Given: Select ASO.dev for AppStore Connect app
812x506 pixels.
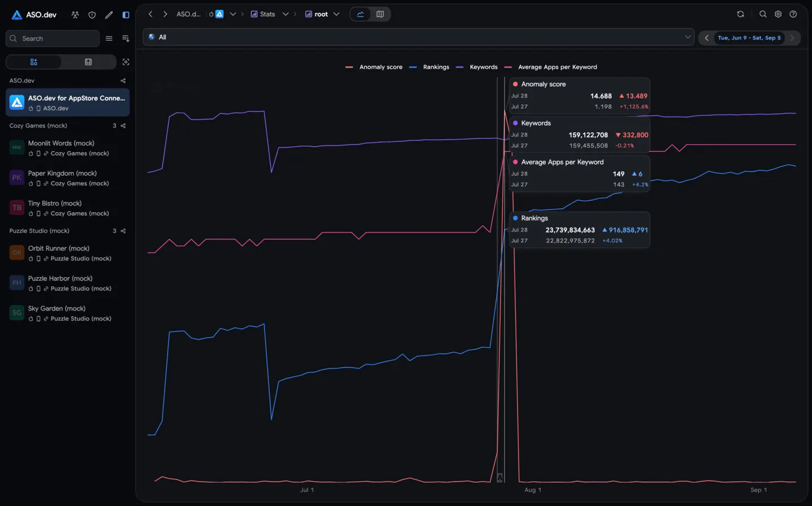Looking at the screenshot, I should point(68,103).
